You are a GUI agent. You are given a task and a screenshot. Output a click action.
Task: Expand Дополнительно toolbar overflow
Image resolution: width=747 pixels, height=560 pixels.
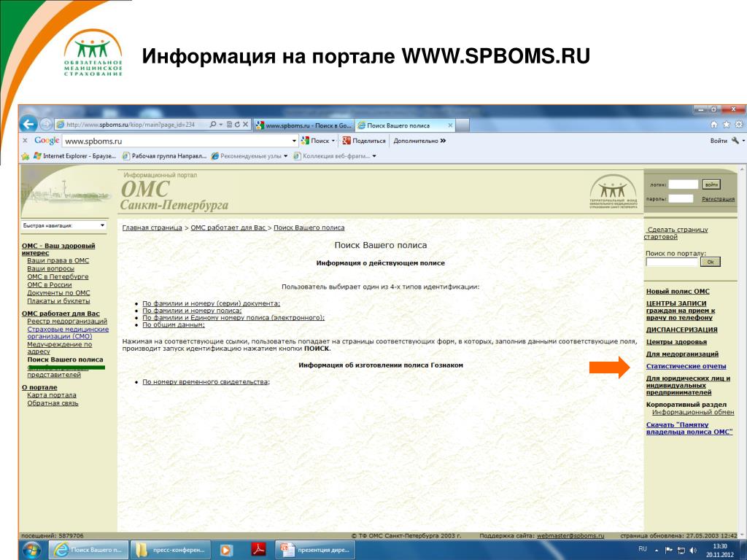point(419,141)
